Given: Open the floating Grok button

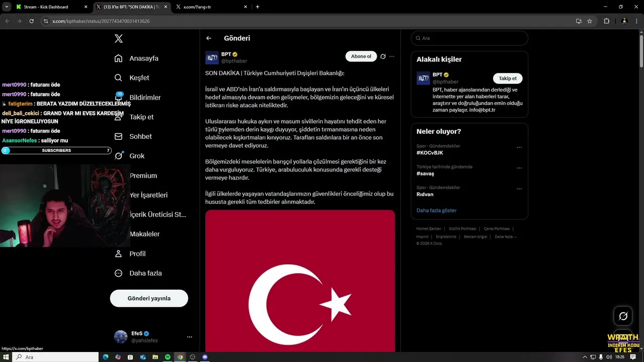Looking at the screenshot, I should pyautogui.click(x=623, y=316).
